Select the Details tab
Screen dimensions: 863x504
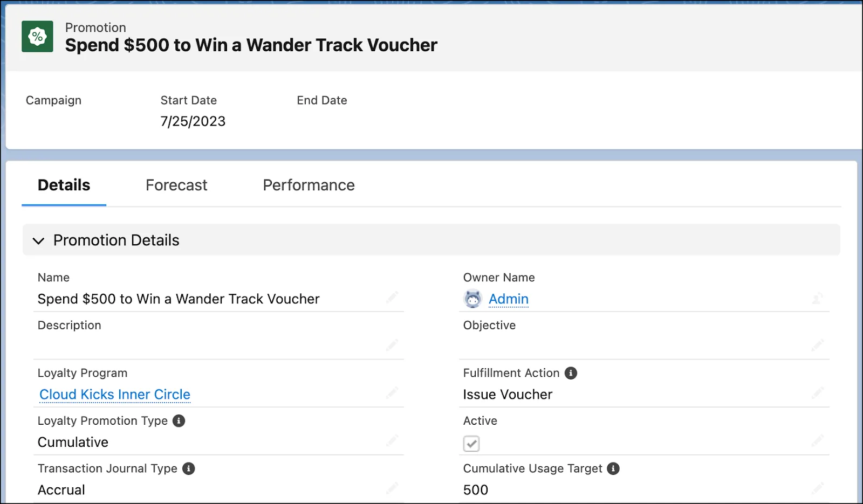(x=63, y=185)
